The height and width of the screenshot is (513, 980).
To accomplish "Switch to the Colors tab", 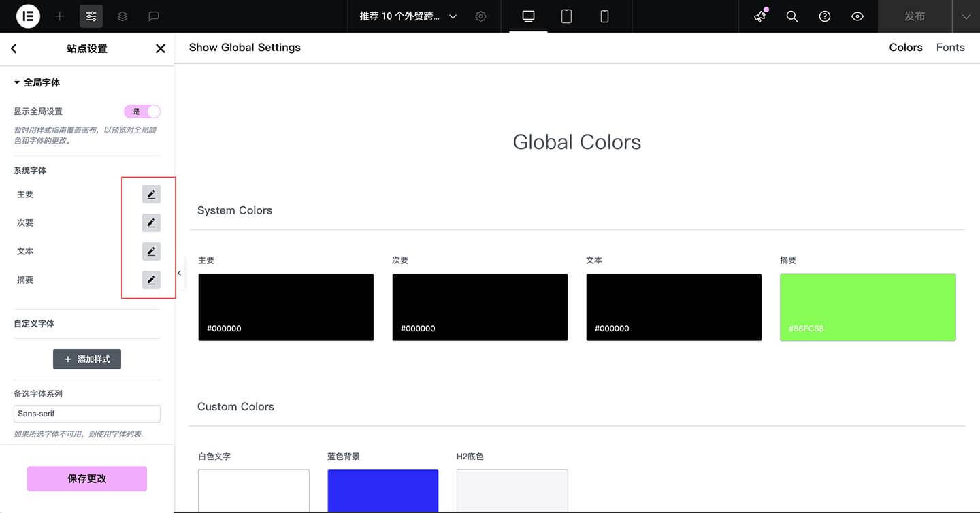I will click(906, 48).
